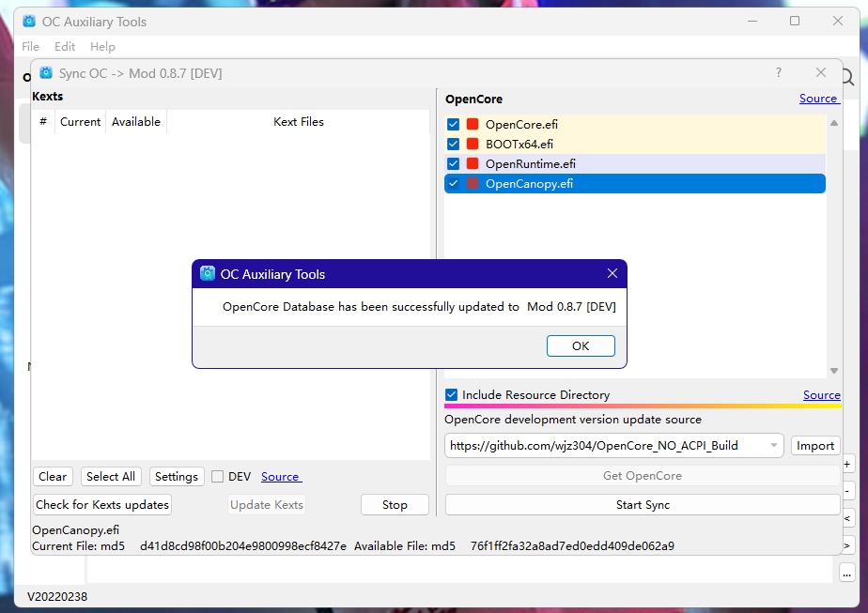Screen dimensions: 868x613
Task: Uncheck the BOOTx64.efi checkbox
Action: 454,145
